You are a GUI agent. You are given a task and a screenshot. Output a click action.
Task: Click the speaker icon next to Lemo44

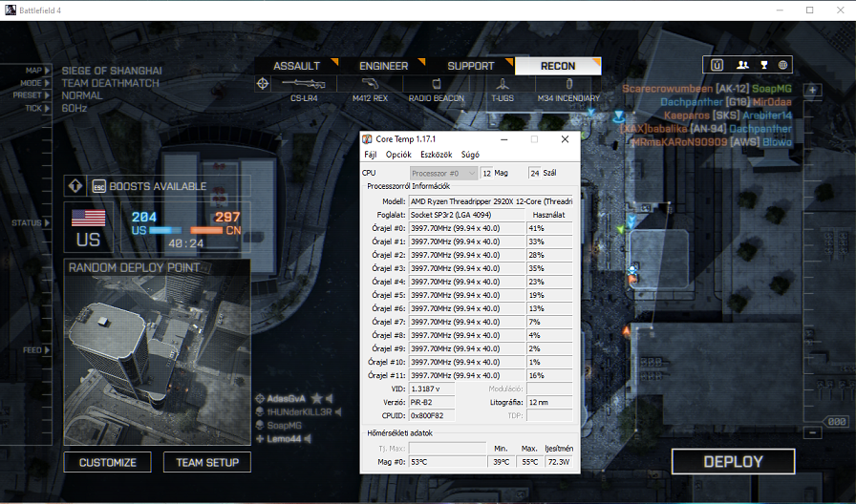308,438
